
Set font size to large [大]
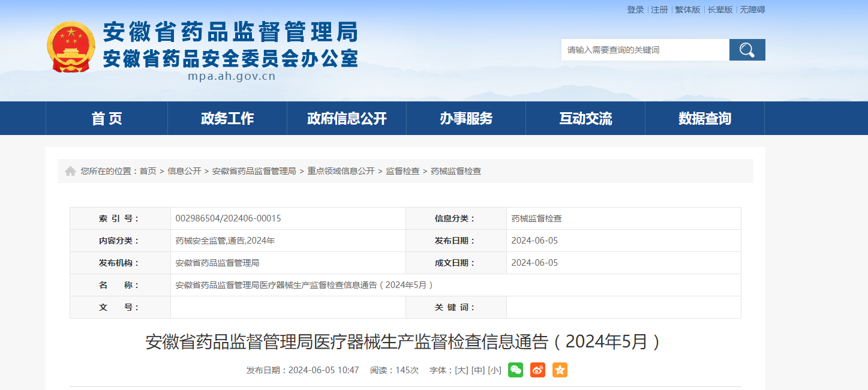(x=461, y=370)
